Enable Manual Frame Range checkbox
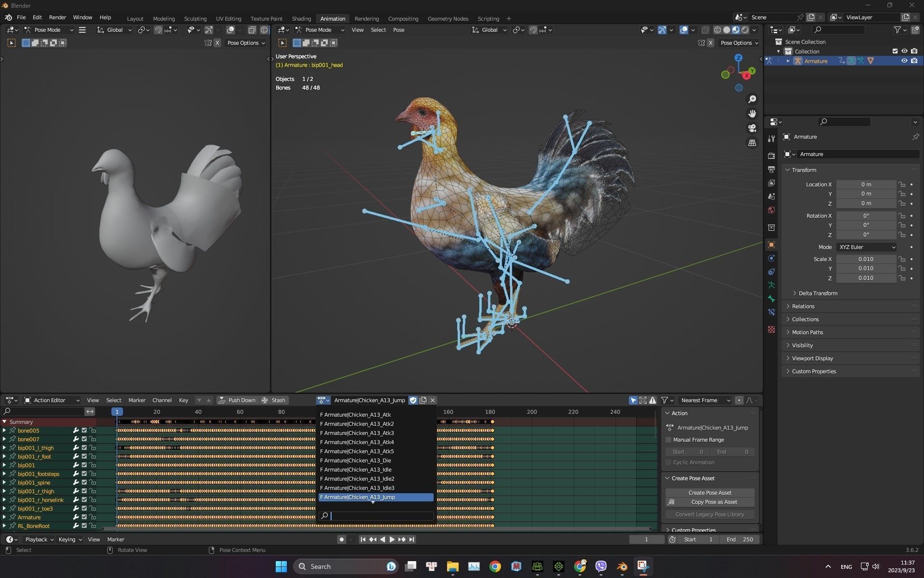Image resolution: width=924 pixels, height=578 pixels. pos(668,440)
